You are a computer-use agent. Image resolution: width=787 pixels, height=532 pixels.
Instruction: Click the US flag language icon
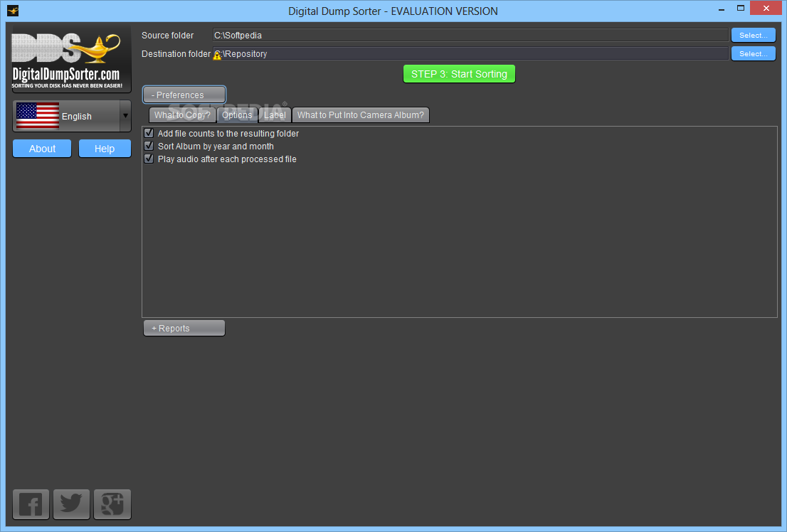[x=38, y=116]
